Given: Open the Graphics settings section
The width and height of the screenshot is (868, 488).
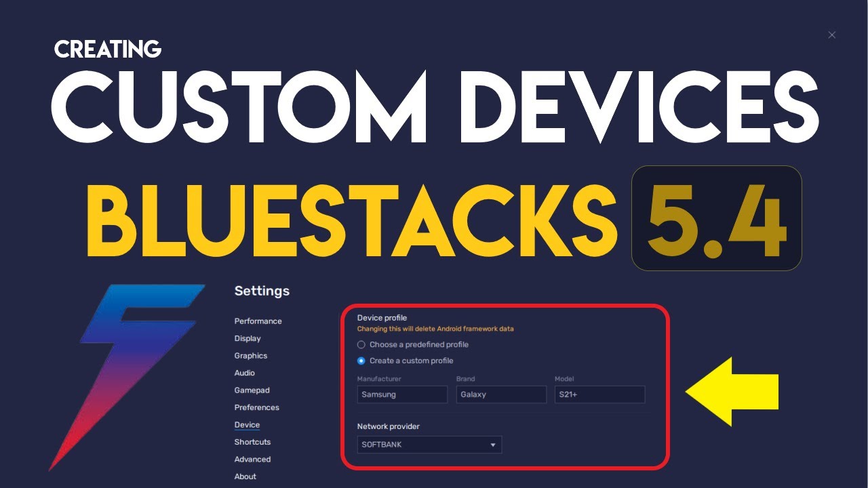Looking at the screenshot, I should tap(251, 356).
